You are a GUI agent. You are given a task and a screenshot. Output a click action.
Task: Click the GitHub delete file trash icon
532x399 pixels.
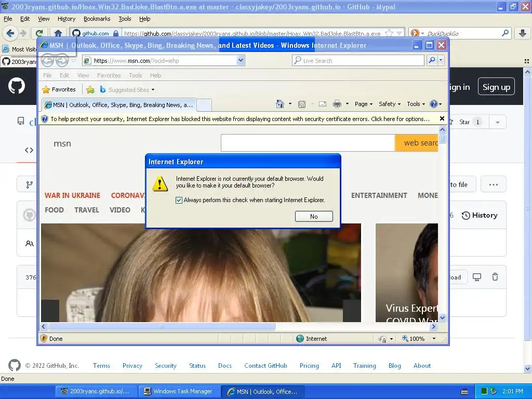click(x=495, y=277)
